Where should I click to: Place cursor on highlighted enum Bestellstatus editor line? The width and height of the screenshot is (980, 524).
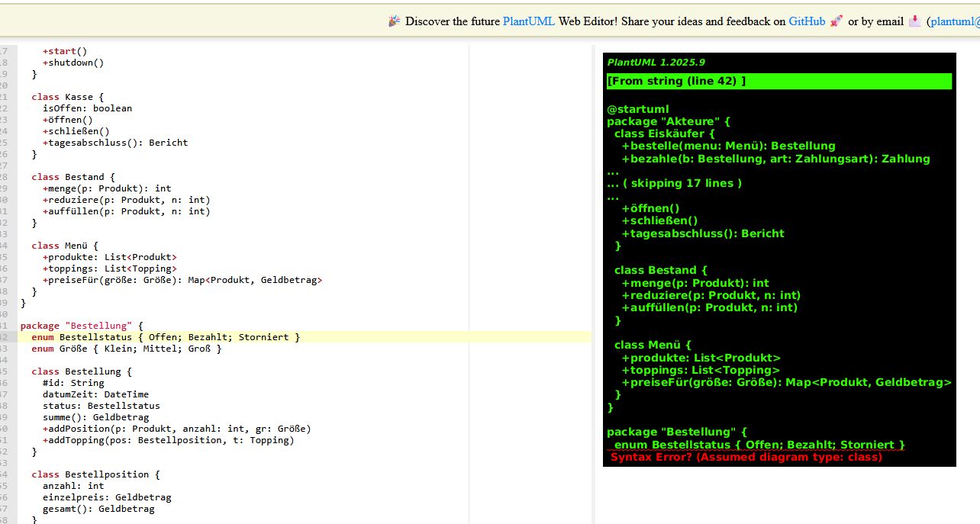click(179, 337)
